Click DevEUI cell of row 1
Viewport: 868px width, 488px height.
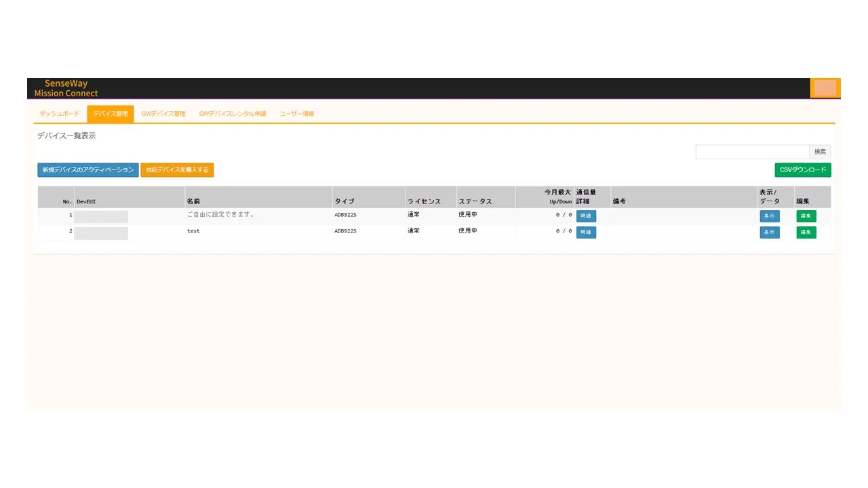101,217
